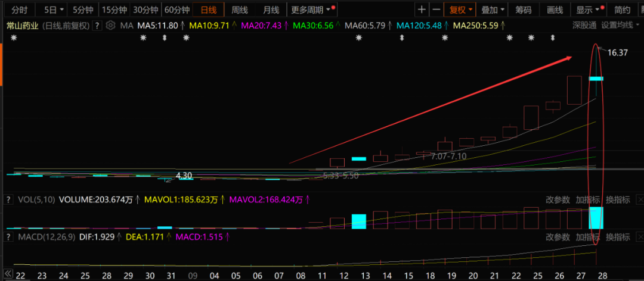Screen dimensions: 644x281
Task: Click the cyan volume bar on the 13th
Action: [359, 221]
